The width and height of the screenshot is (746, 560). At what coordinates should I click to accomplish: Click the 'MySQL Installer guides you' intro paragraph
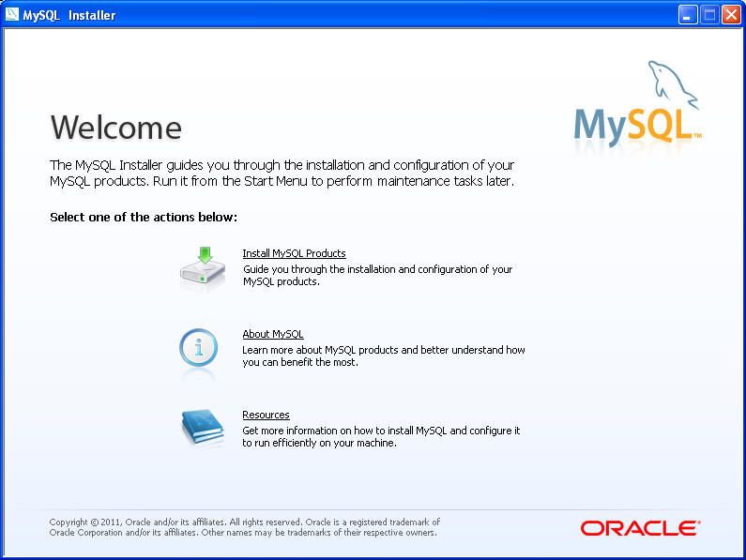282,173
